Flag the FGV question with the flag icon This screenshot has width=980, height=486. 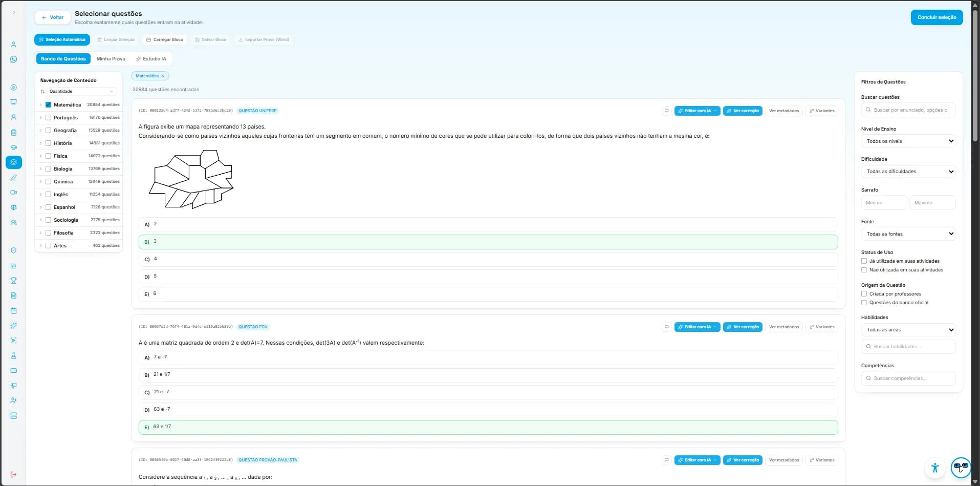666,327
